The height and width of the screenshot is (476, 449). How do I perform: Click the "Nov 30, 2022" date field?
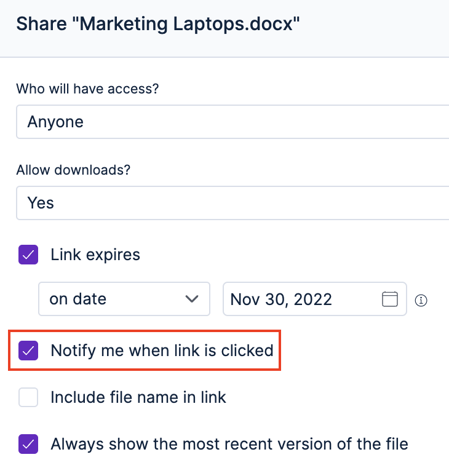coord(301,299)
